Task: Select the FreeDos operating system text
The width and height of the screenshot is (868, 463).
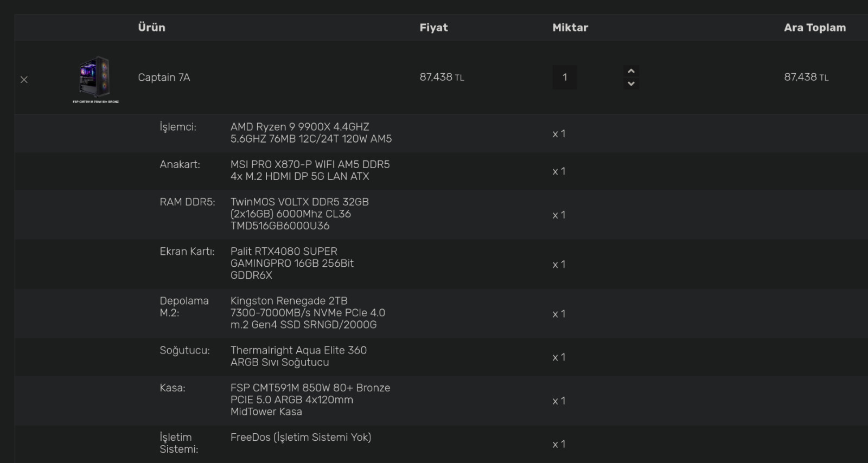Action: point(301,438)
